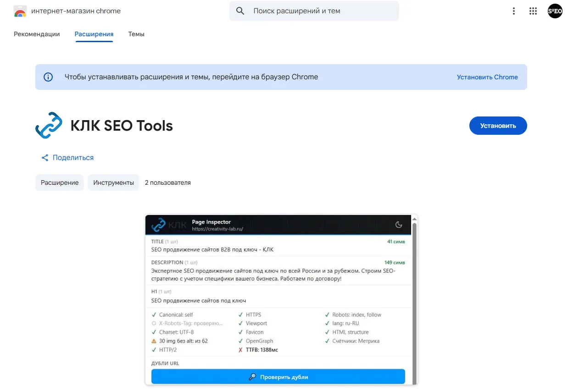Open the three-dot more options menu

(513, 11)
